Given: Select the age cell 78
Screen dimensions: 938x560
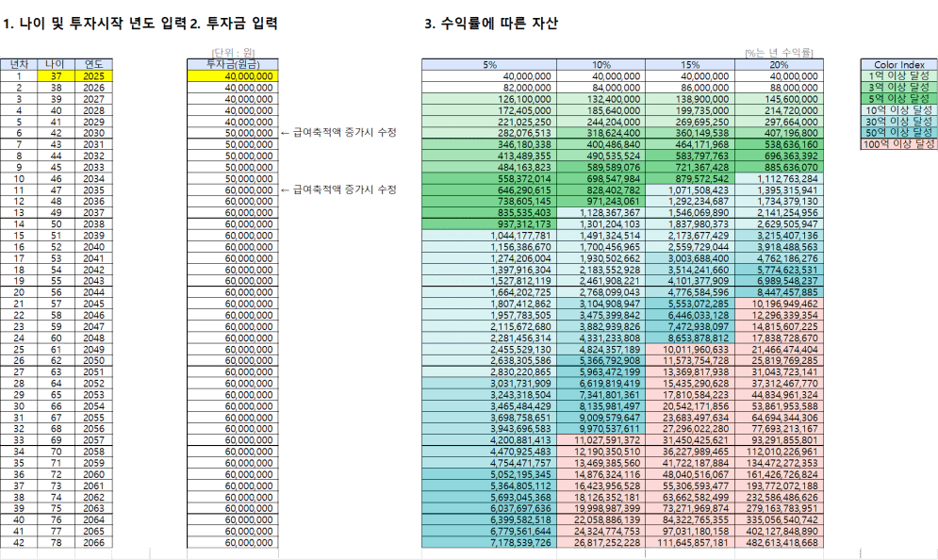Looking at the screenshot, I should click(x=57, y=543).
